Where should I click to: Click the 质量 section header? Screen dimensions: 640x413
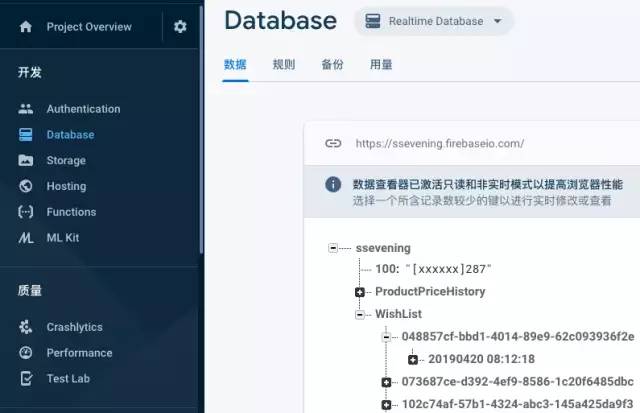[x=30, y=290]
